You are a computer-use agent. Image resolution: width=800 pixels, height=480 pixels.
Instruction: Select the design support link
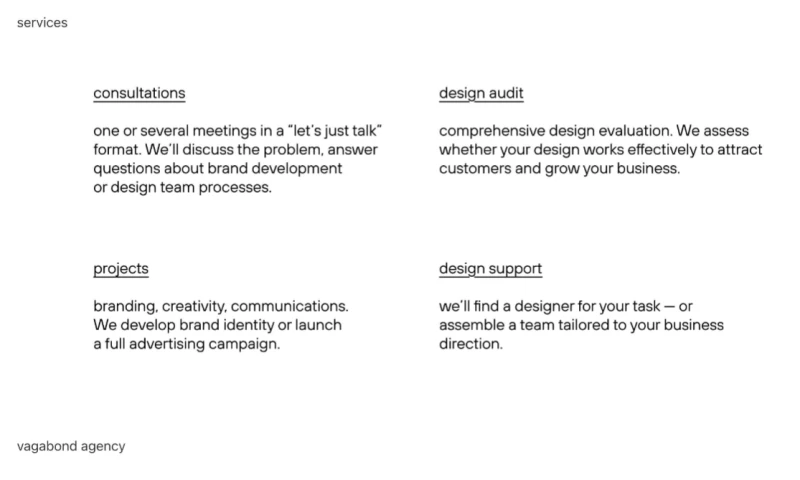(490, 268)
